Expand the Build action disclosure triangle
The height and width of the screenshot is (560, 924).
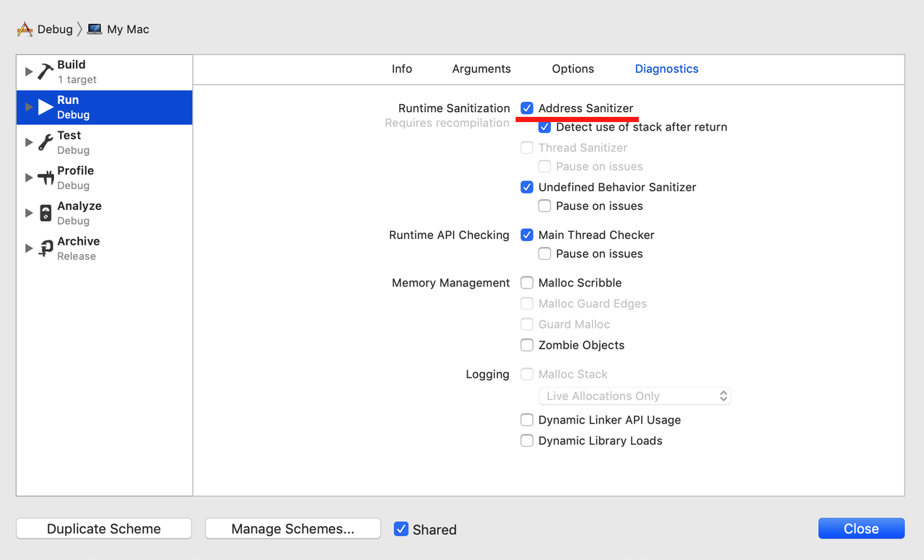28,71
